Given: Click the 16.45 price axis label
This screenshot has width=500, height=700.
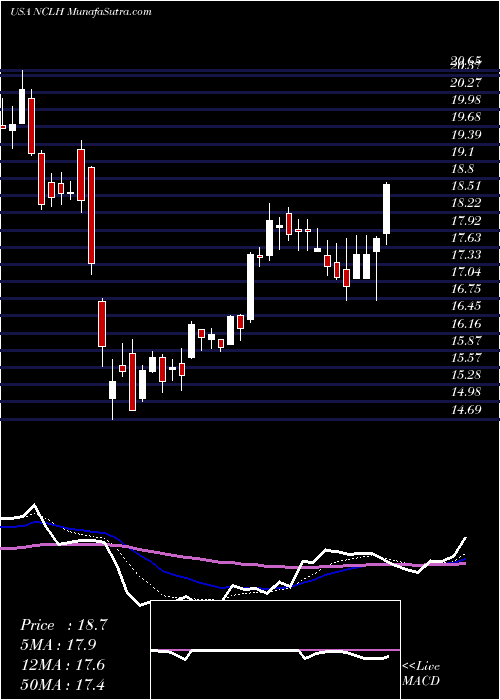Looking at the screenshot, I should click(x=466, y=306).
